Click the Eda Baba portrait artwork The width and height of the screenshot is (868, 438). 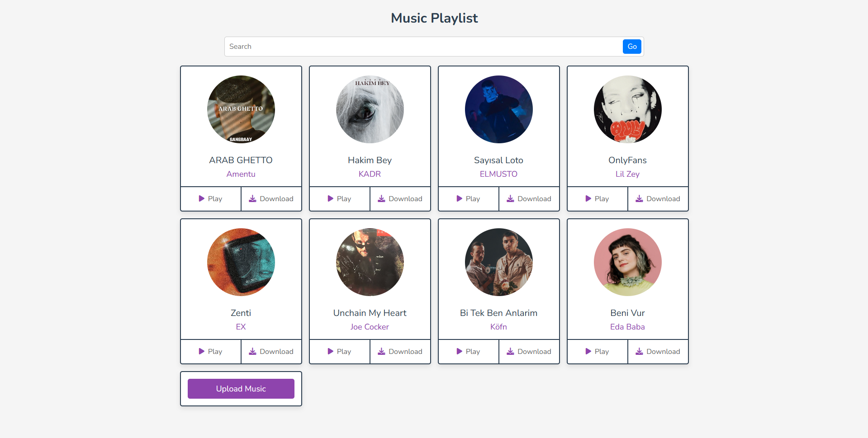click(627, 262)
